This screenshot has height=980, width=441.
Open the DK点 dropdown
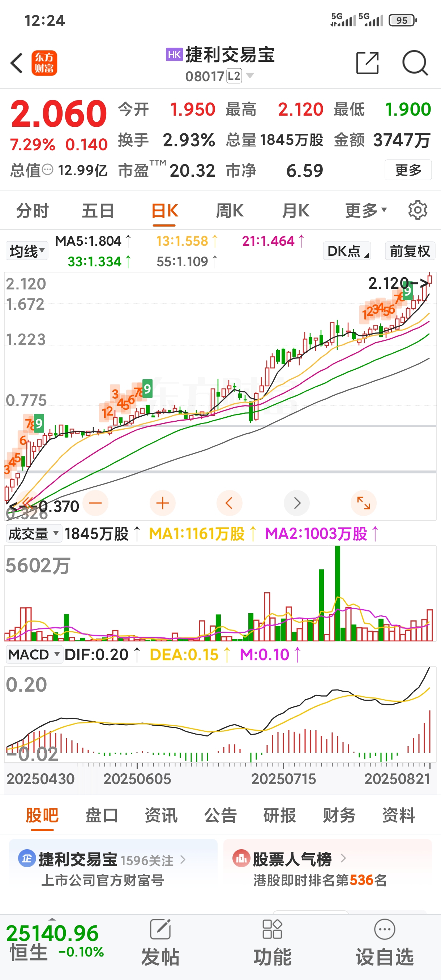[347, 251]
